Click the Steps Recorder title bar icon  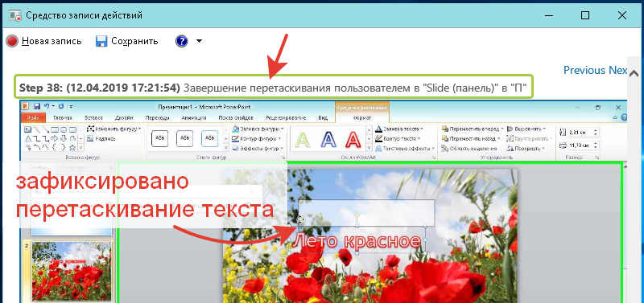pos(15,15)
